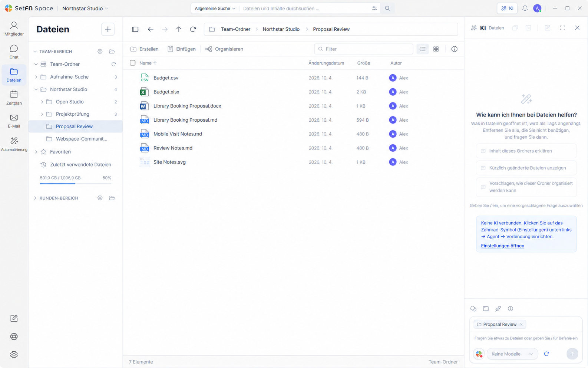This screenshot has height=368, width=588.
Task: Open the Keine Modelle model dropdown
Action: 512,354
